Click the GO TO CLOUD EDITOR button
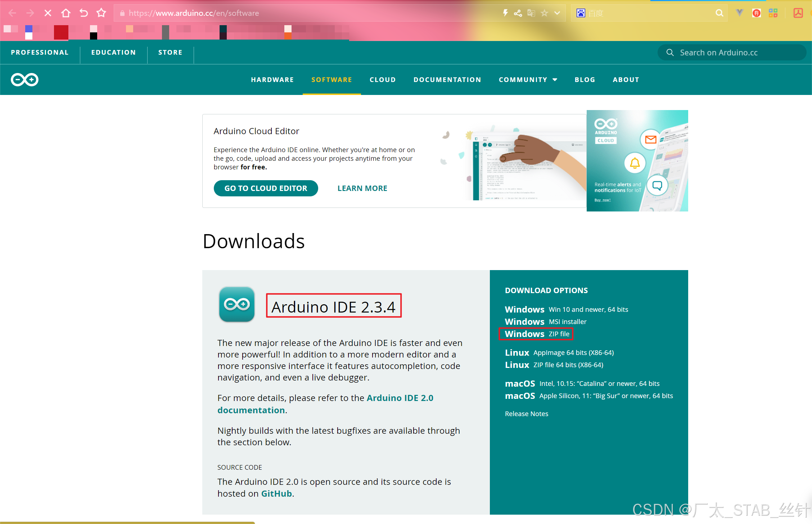 [x=266, y=188]
